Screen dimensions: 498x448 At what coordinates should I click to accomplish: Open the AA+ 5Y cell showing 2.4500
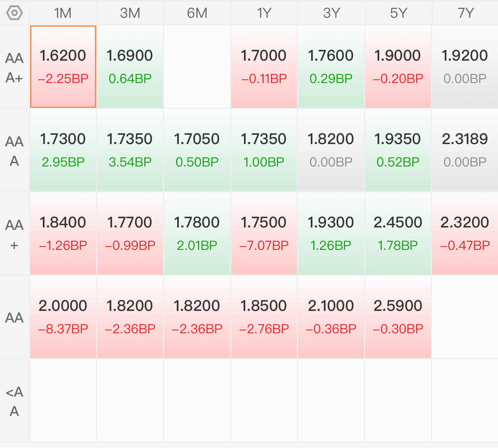coord(398,234)
